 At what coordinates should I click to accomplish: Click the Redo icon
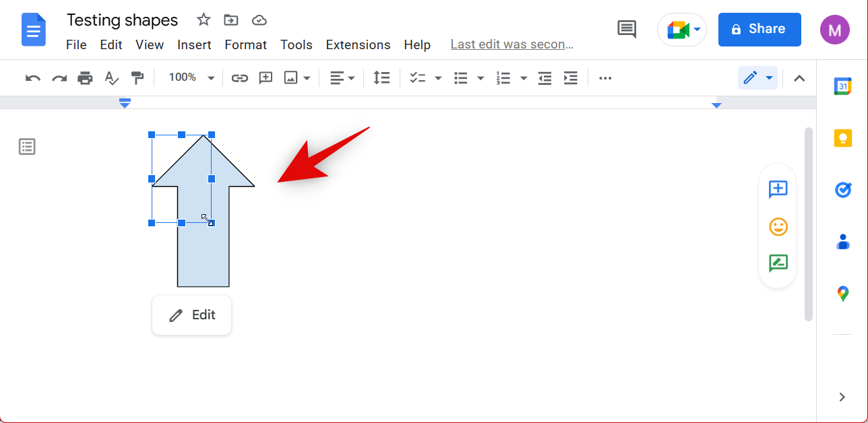[x=59, y=78]
